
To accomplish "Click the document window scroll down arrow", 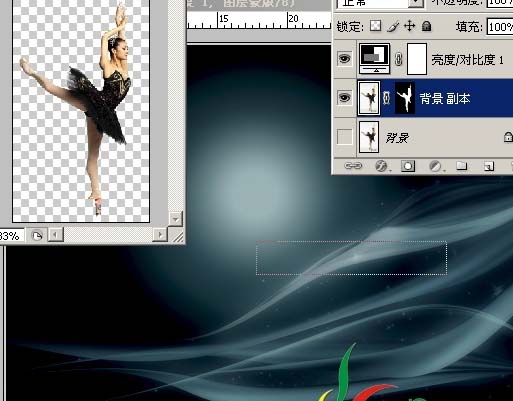I will (175, 219).
